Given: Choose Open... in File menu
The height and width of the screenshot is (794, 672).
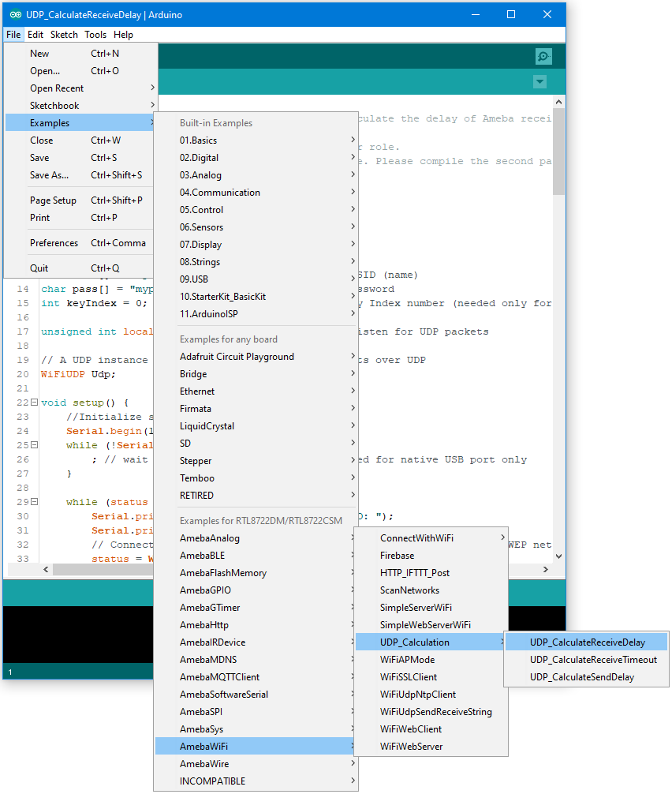Looking at the screenshot, I should pyautogui.click(x=80, y=71).
